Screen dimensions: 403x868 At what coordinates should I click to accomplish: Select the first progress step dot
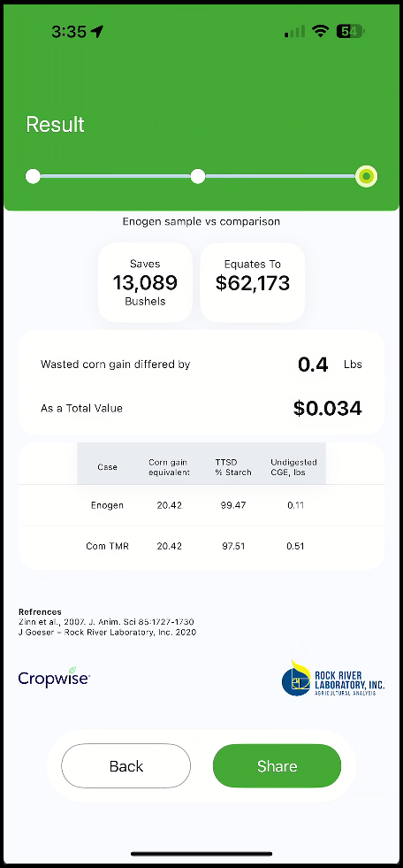[34, 177]
